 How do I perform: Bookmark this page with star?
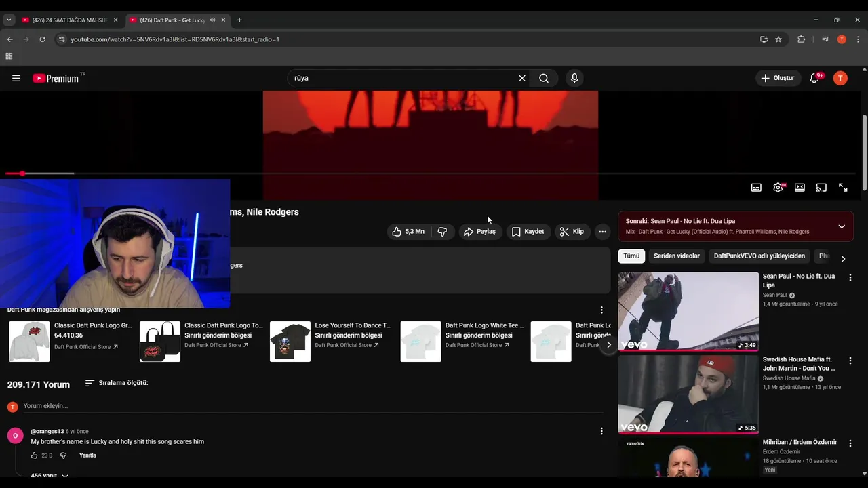(778, 39)
